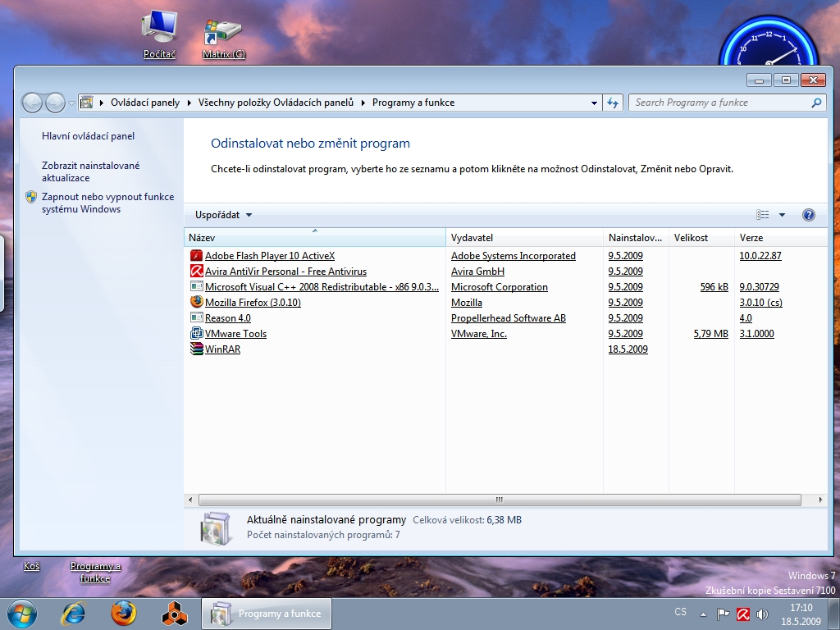Click the Programy a funkce taskbar button

(x=267, y=614)
